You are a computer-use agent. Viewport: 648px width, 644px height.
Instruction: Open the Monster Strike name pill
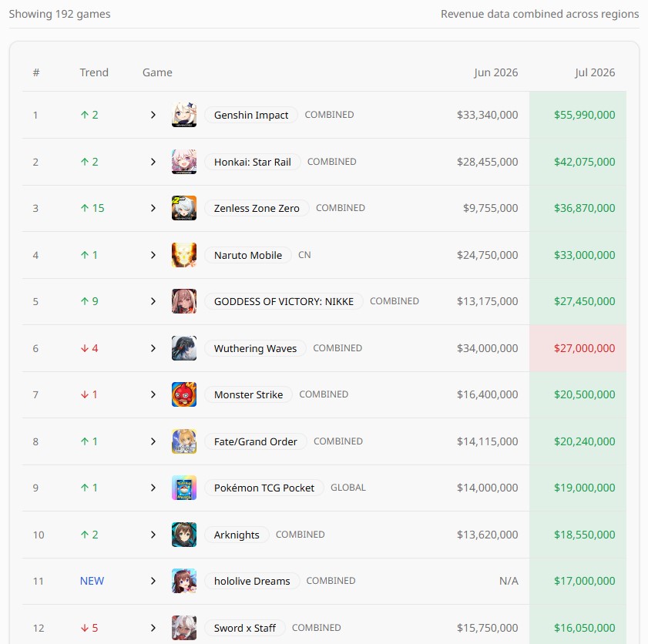pyautogui.click(x=248, y=394)
